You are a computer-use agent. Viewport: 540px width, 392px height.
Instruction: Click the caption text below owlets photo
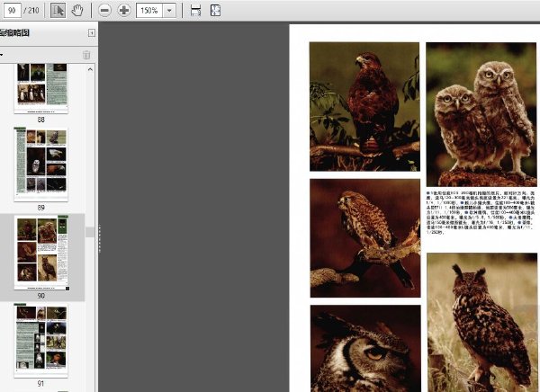tap(481, 212)
